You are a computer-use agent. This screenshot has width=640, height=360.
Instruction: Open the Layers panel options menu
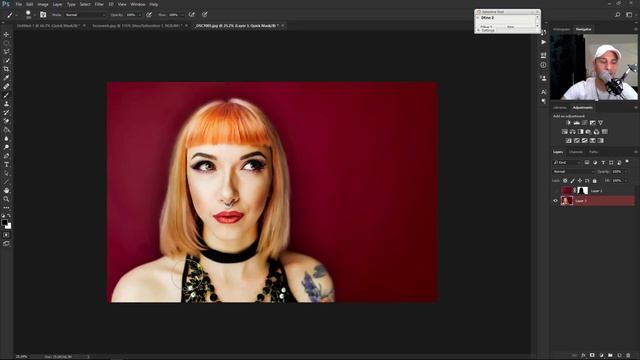636,152
